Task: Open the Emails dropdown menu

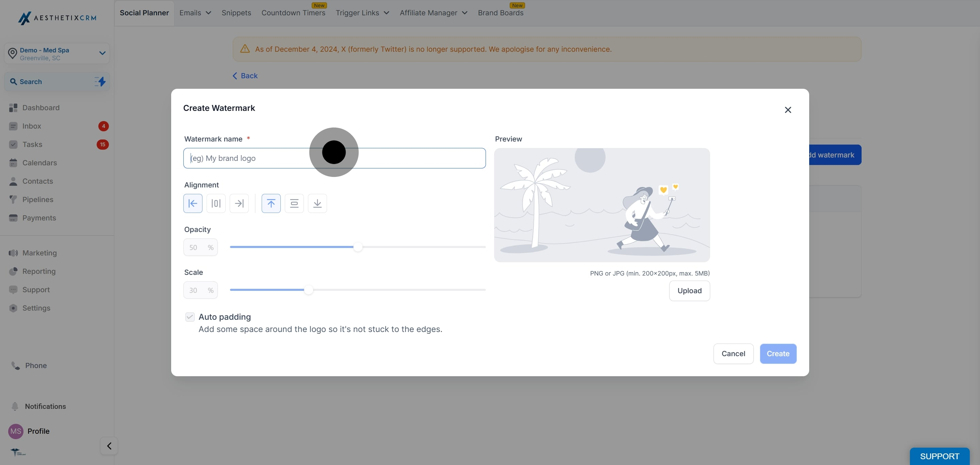Action: pos(195,13)
